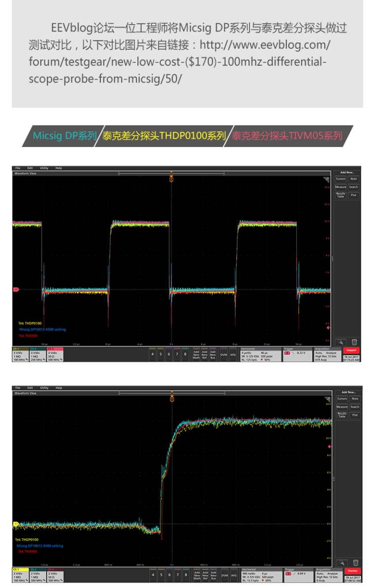Open Results Table in the upper oscilloscope panel

click(341, 195)
